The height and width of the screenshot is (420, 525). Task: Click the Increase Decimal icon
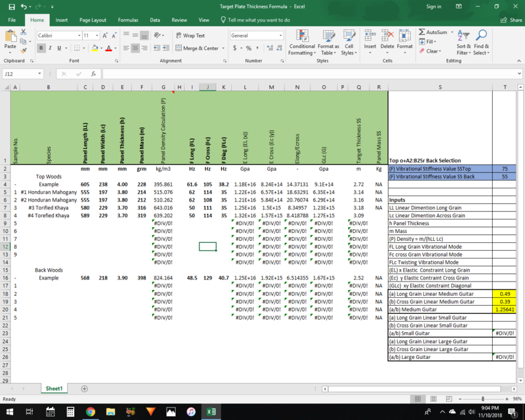click(x=270, y=48)
